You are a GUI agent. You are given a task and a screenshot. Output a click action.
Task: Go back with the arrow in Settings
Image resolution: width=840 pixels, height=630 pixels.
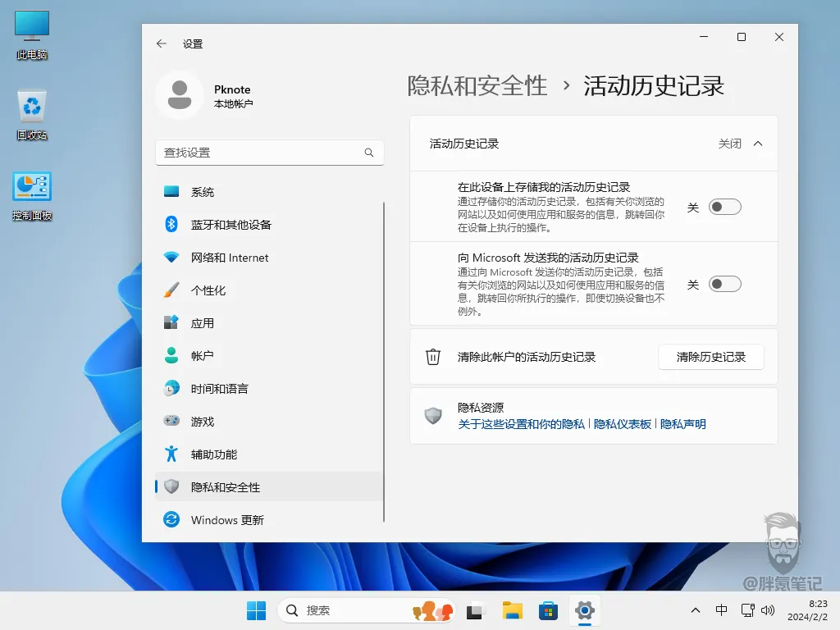click(162, 44)
